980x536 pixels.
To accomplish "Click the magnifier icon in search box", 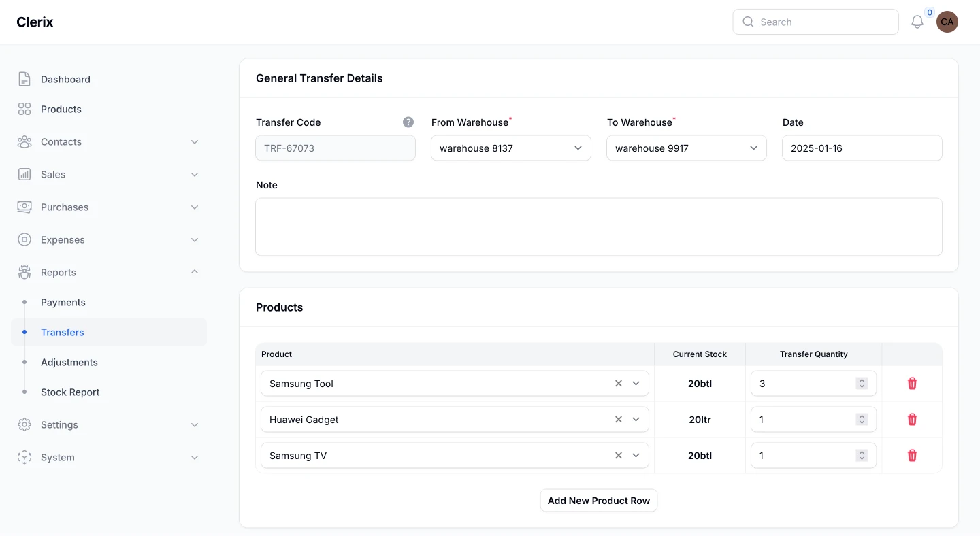I will [748, 22].
